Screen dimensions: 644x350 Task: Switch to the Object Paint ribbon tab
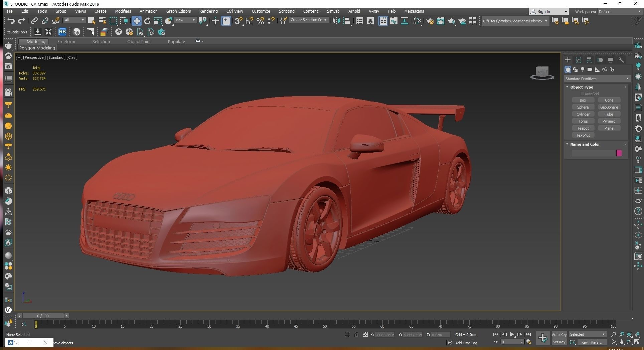[139, 41]
